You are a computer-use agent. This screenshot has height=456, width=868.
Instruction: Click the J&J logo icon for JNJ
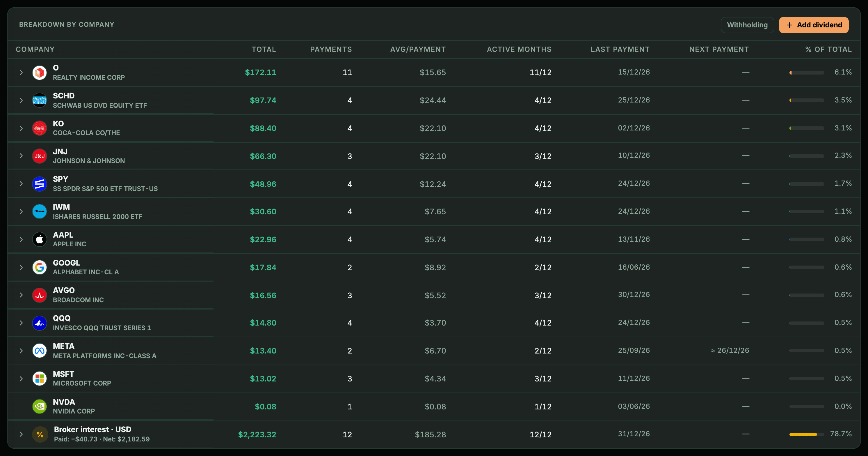point(40,156)
